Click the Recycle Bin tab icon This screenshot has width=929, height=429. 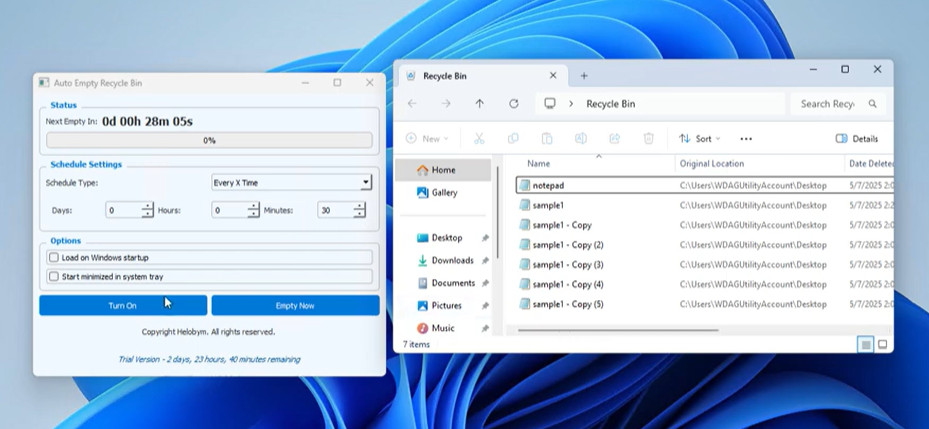[411, 76]
